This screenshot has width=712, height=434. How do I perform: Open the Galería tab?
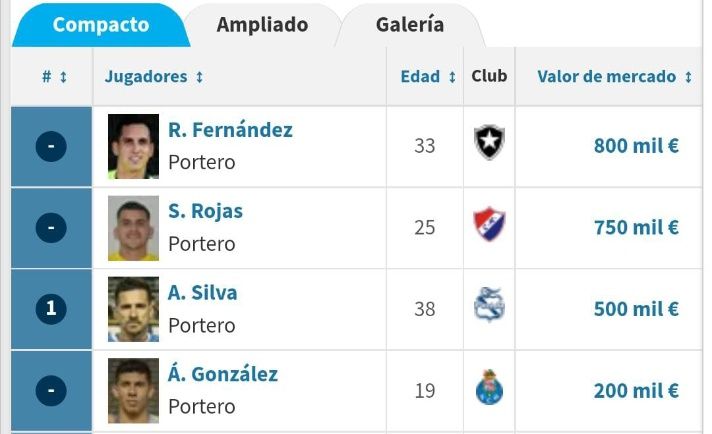point(410,25)
